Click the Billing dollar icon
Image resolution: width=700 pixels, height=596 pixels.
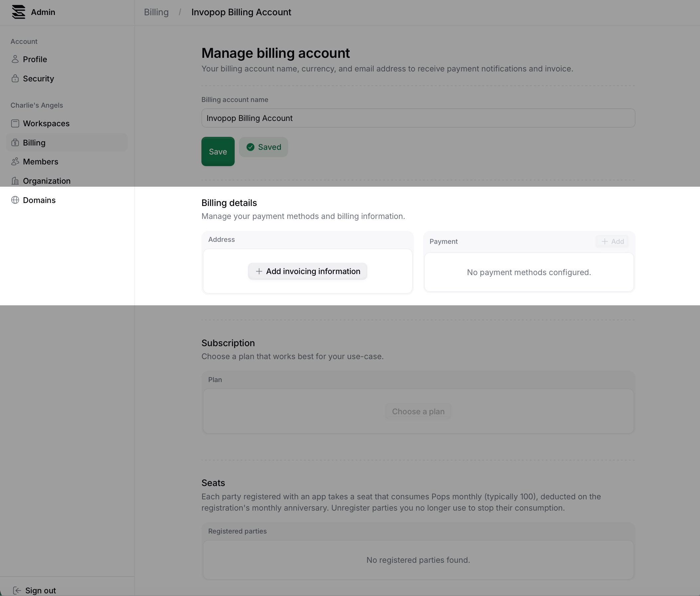tap(15, 143)
